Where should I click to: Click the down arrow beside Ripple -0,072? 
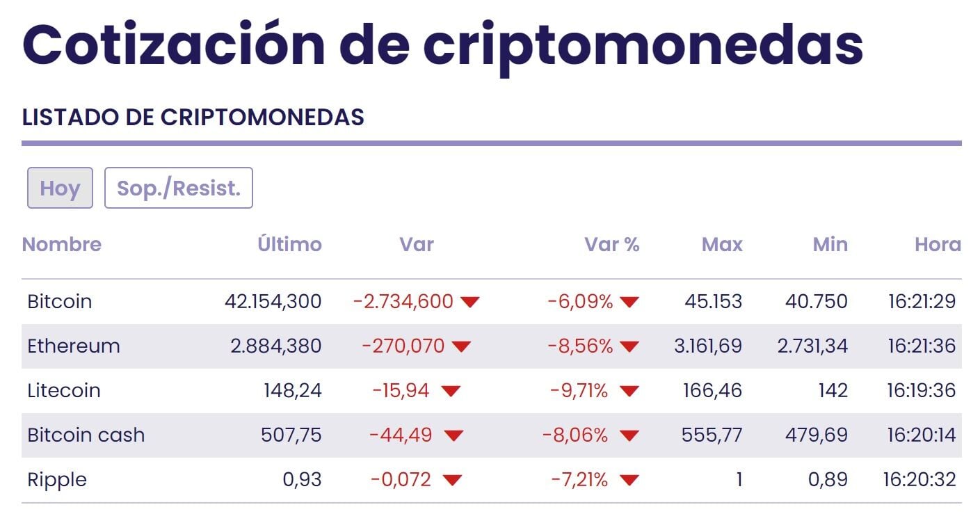[x=452, y=480]
